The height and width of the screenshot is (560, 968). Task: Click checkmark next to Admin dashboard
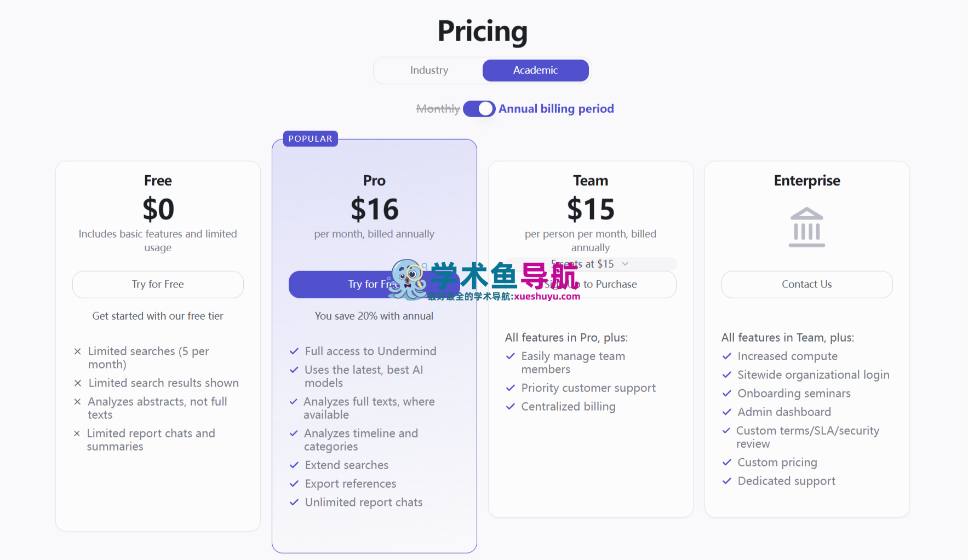(x=727, y=412)
